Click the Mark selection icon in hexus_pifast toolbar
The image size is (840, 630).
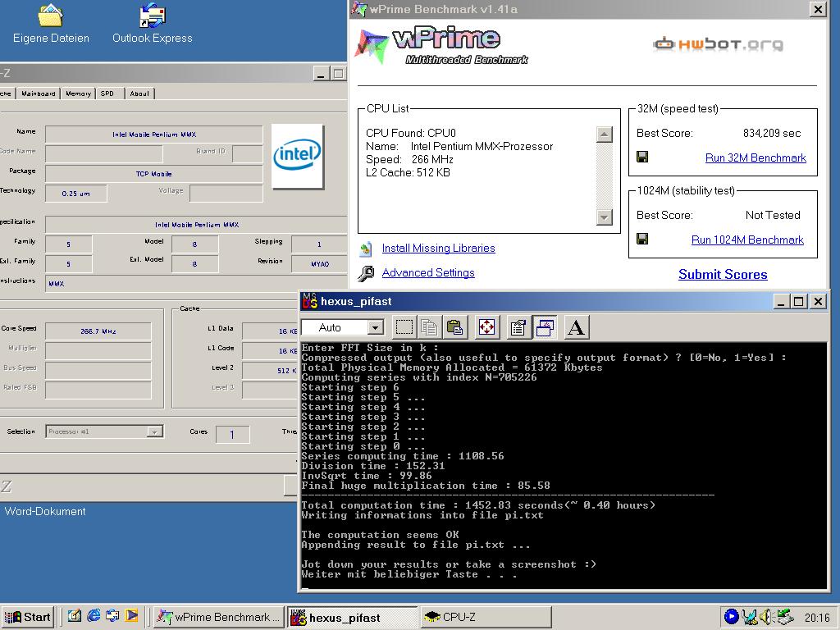(x=404, y=327)
